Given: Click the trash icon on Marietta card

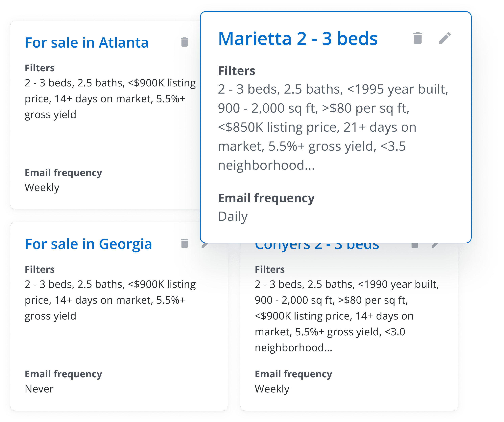Looking at the screenshot, I should [x=418, y=38].
